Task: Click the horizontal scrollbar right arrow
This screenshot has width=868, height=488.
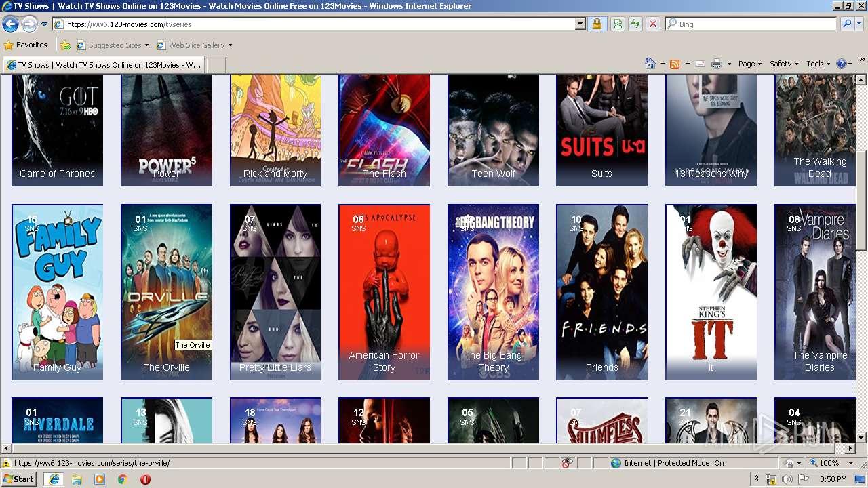Action: pos(850,449)
